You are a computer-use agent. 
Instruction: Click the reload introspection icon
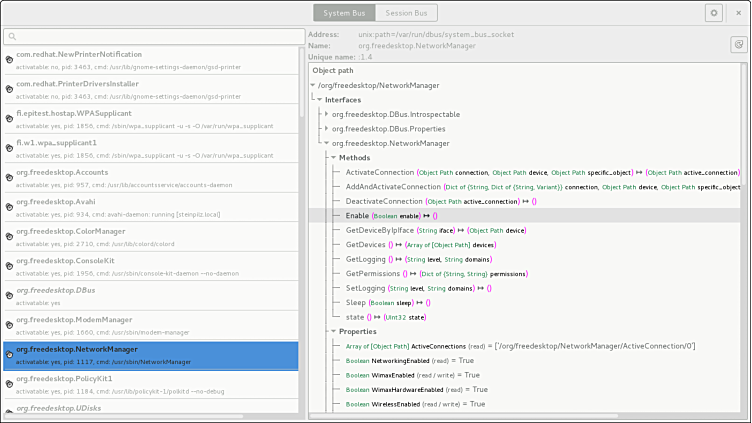tap(738, 44)
